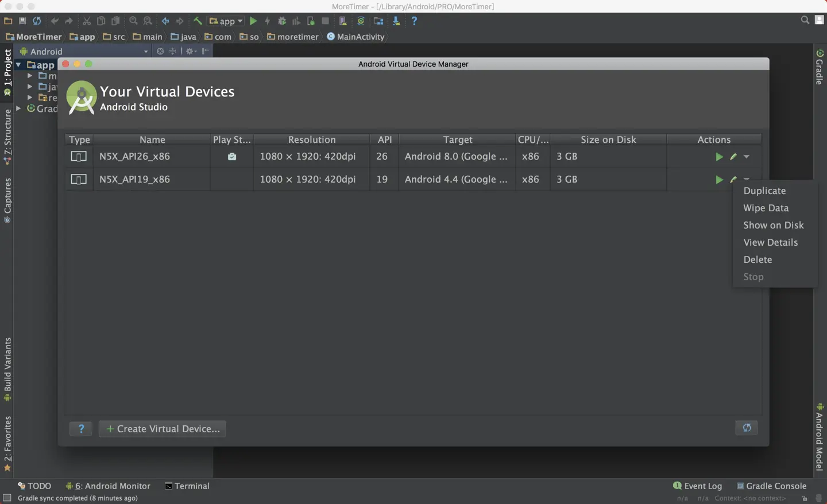Image resolution: width=827 pixels, height=504 pixels.
Task: Expand the Gradle Scripts tree node
Action: 18,108
